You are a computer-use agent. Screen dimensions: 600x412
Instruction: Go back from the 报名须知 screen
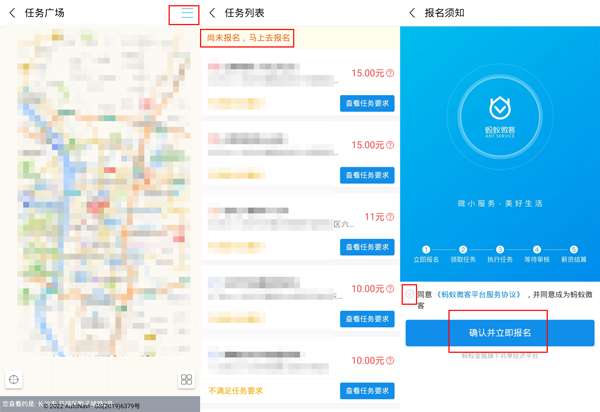[x=412, y=13]
